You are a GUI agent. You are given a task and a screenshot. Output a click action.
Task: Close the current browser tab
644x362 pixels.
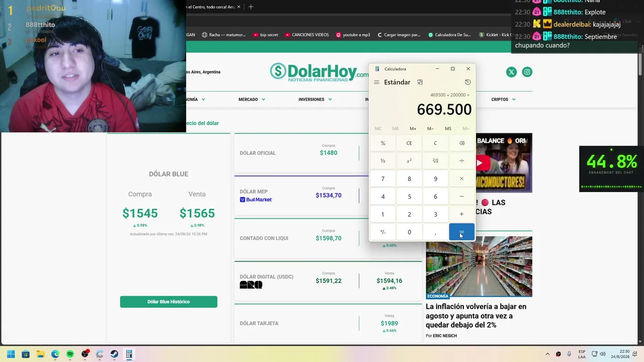pos(239,7)
